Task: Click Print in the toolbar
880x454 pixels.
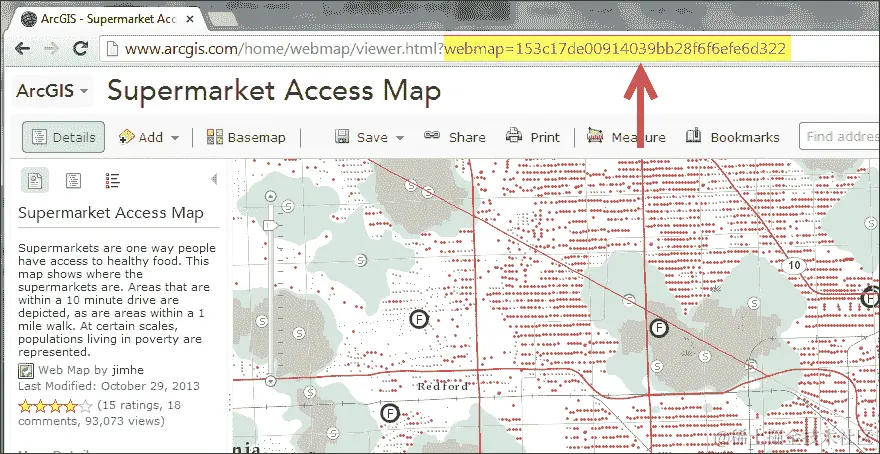Action: coord(533,137)
